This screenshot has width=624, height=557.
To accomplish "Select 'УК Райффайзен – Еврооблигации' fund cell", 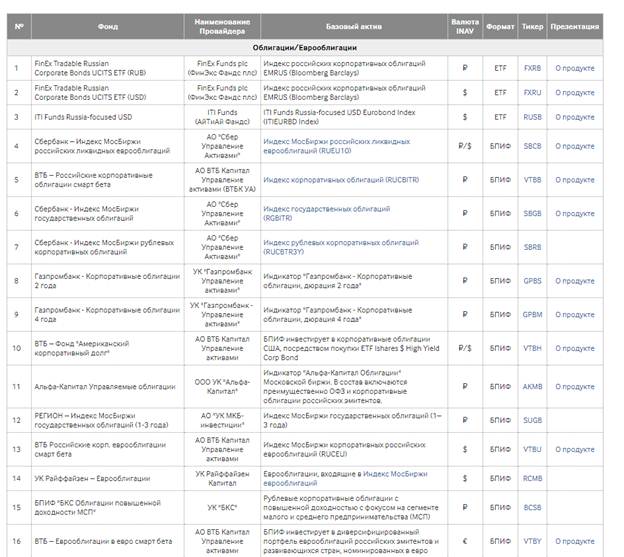I will tap(107, 478).
